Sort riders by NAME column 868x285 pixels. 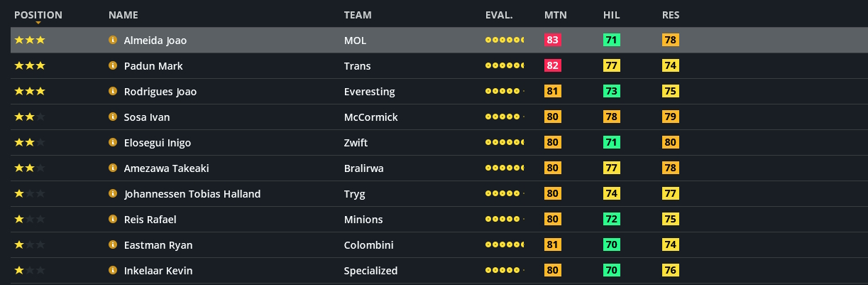pos(123,15)
